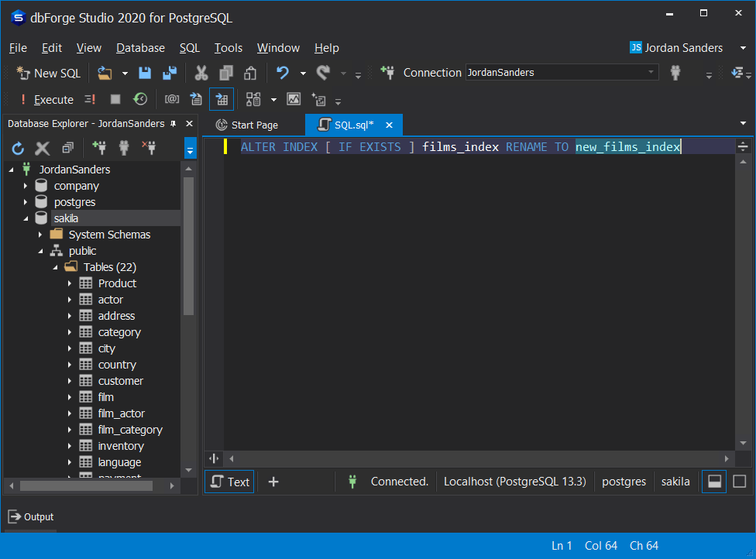This screenshot has width=756, height=559.
Task: Collapse the sakila database node
Action: click(26, 218)
